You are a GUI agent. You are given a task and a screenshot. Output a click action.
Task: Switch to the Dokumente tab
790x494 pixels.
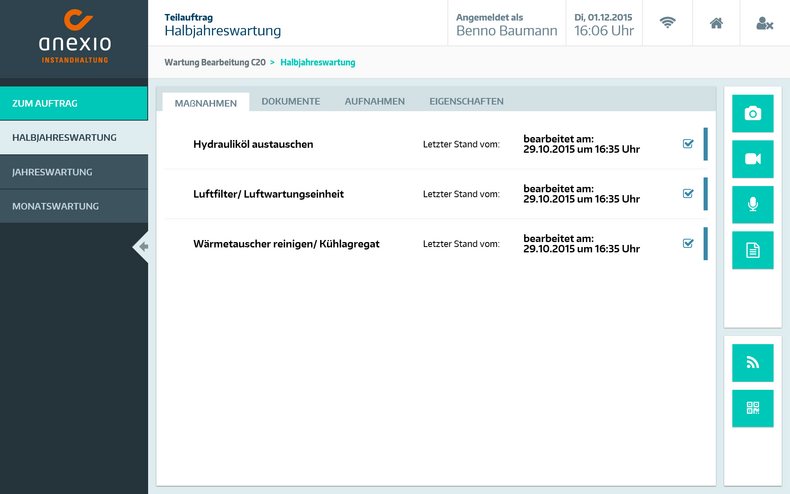tap(290, 101)
